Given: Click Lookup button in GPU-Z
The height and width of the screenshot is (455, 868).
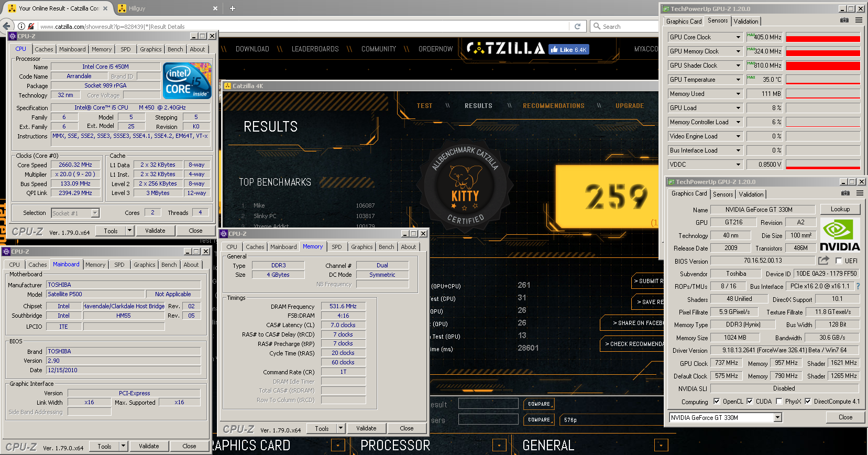Looking at the screenshot, I should 840,209.
